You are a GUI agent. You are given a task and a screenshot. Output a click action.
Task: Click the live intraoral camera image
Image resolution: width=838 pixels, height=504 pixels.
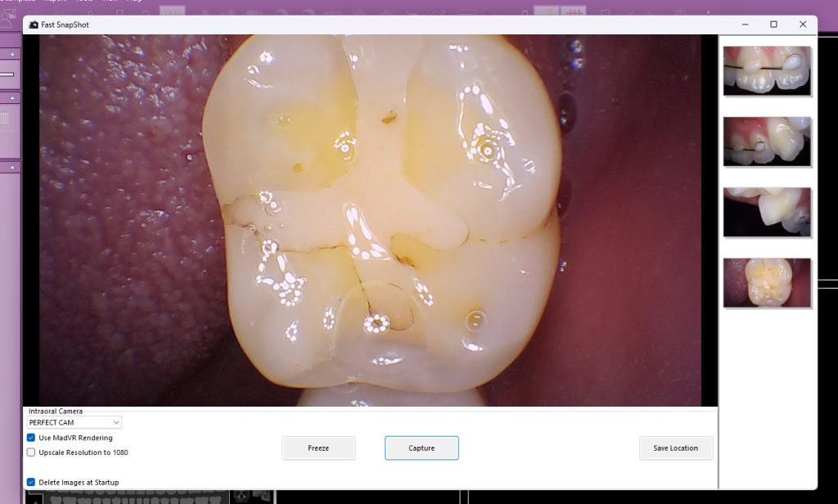370,220
